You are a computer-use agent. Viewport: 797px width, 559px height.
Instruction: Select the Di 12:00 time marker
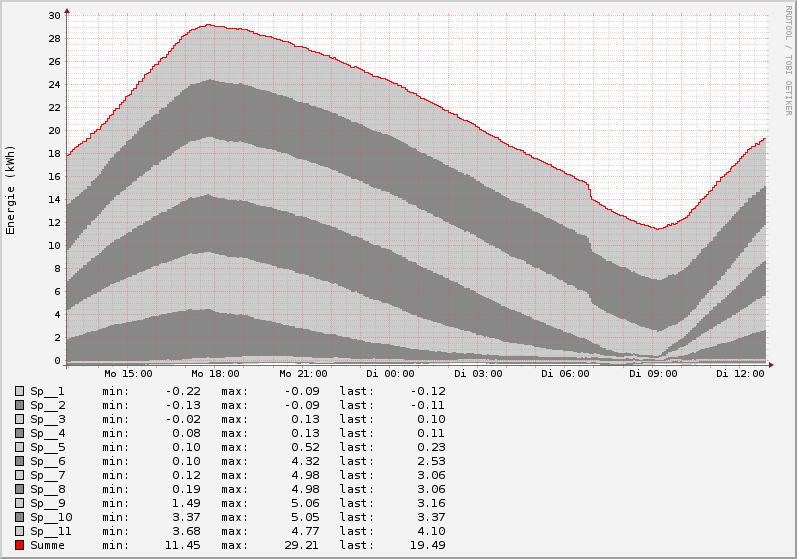tap(739, 373)
